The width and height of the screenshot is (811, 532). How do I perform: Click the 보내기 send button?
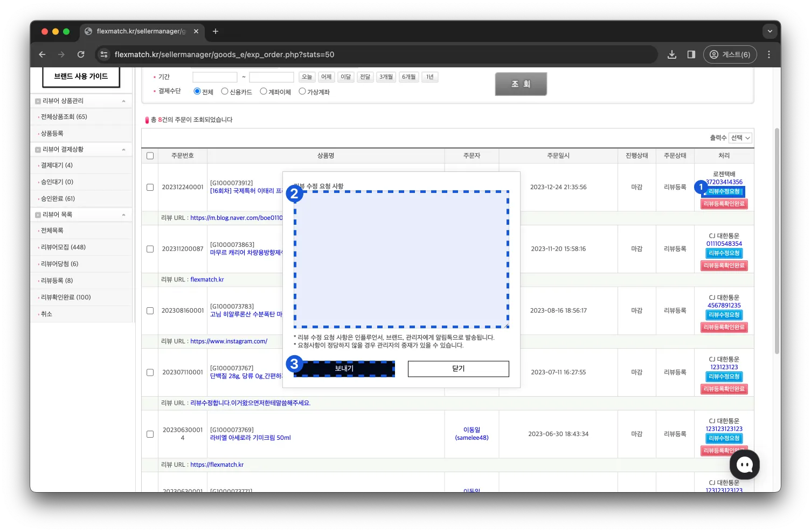pos(344,369)
